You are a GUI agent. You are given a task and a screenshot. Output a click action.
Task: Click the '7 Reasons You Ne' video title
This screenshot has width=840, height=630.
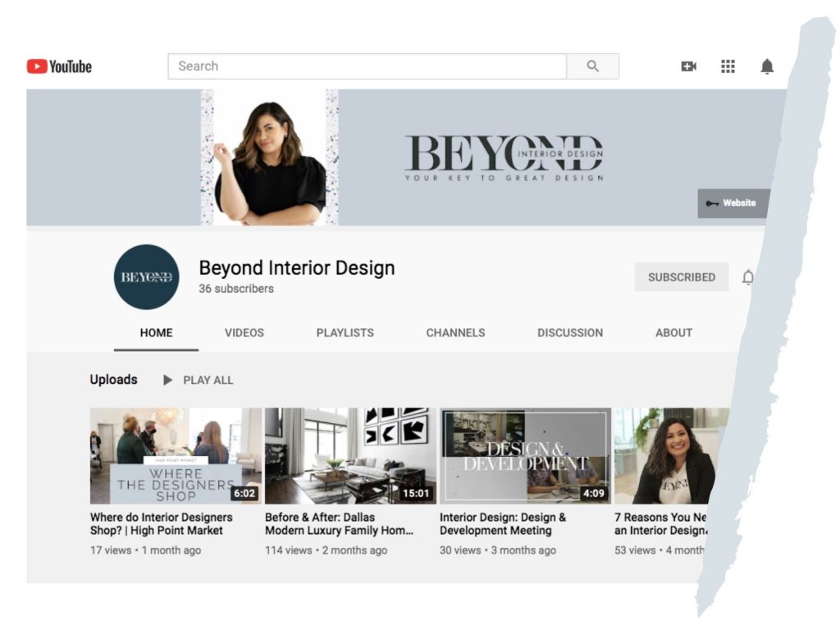click(661, 524)
